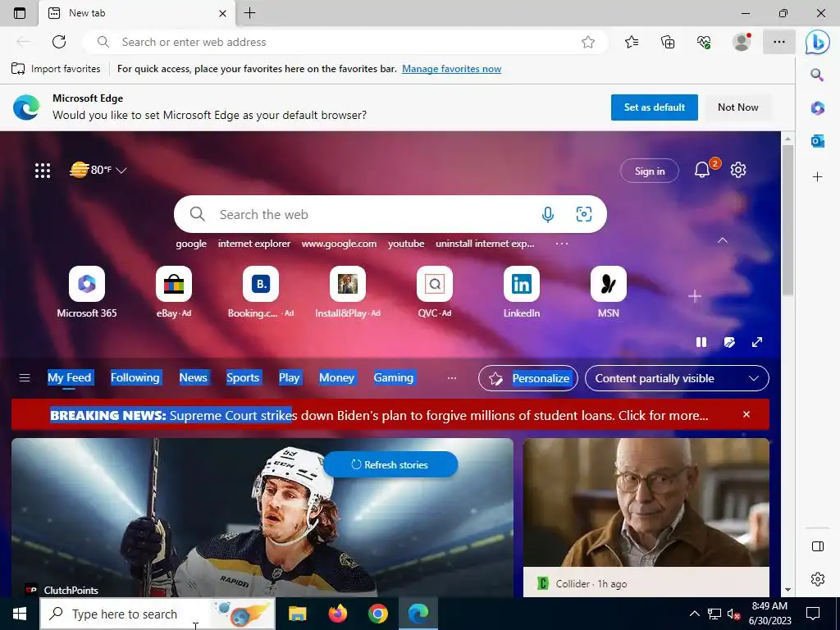Click Import favorites
This screenshot has height=630, width=840.
click(56, 69)
